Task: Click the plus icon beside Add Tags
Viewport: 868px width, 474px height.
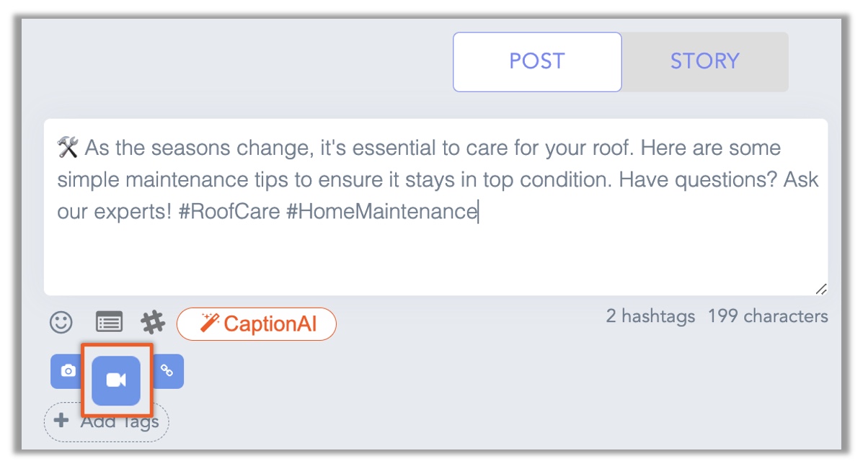Action: coord(61,421)
